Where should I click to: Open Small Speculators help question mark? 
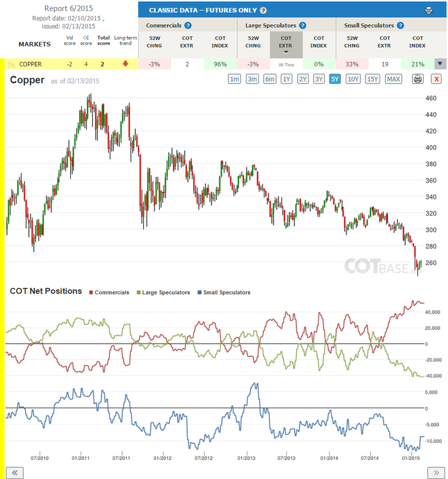point(400,26)
